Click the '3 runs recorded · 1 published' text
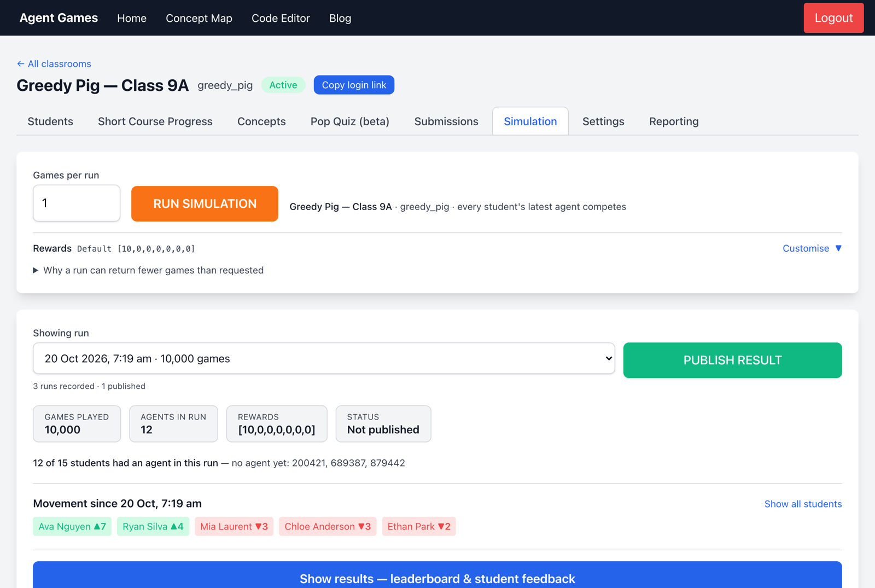 (89, 386)
